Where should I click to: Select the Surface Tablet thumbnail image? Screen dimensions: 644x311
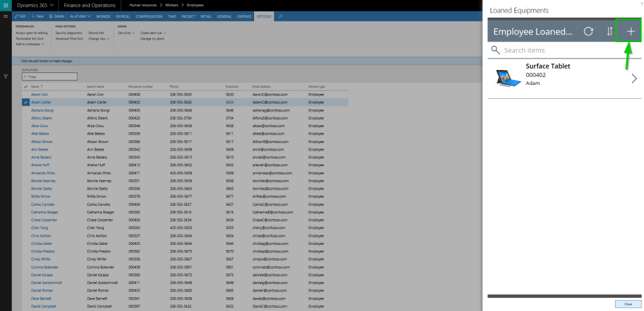(x=507, y=78)
